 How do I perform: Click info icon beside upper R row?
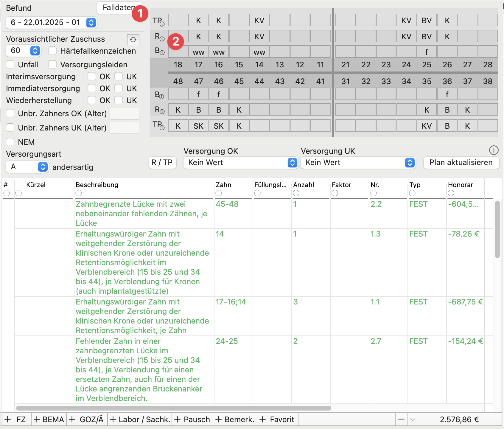click(162, 39)
